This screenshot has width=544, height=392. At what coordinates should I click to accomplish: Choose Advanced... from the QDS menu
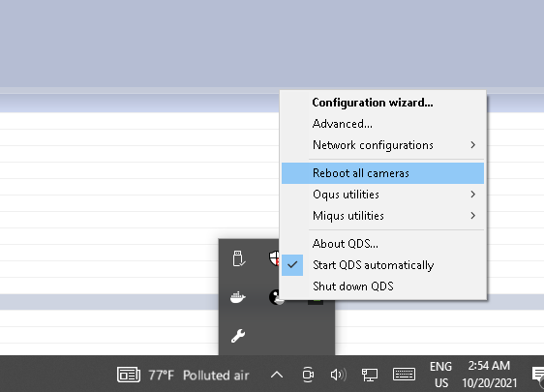[x=382, y=124]
